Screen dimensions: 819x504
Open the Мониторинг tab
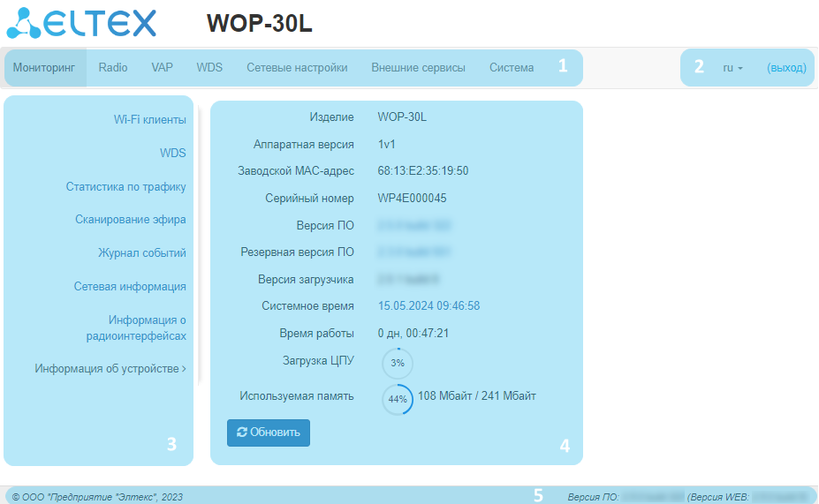pyautogui.click(x=44, y=68)
